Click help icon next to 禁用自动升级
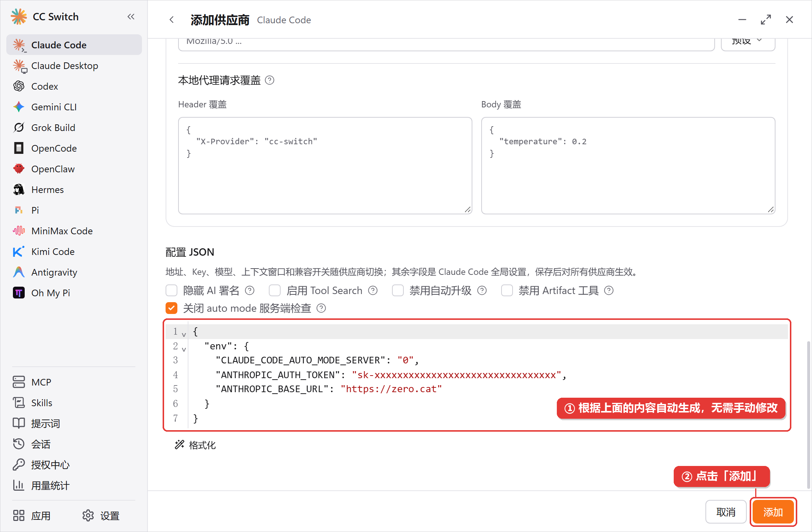The height and width of the screenshot is (532, 812). [482, 291]
